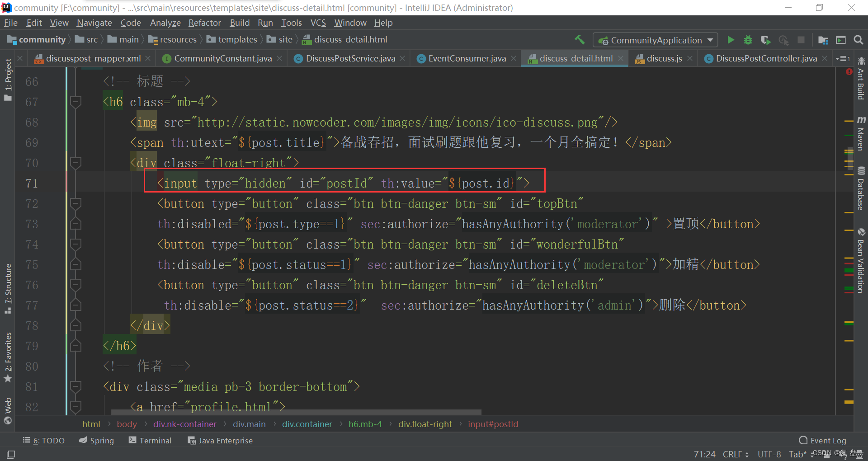Collapse the h6 tag fold on line 67

[75, 102]
